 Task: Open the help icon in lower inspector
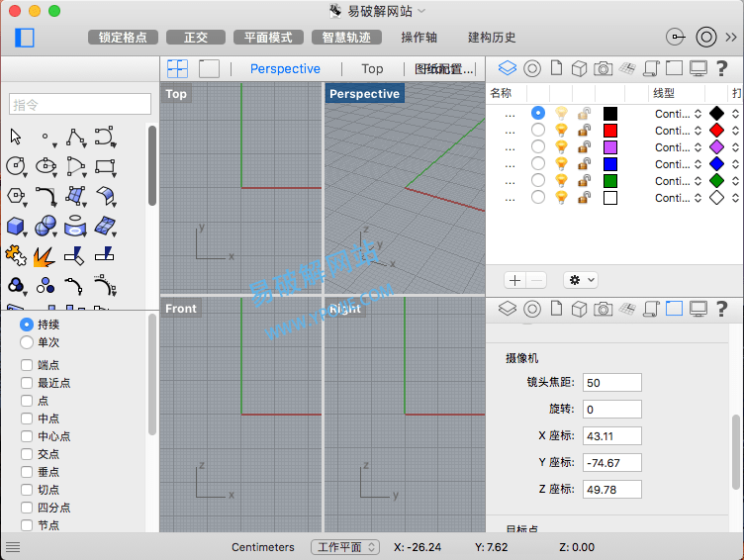pos(721,309)
